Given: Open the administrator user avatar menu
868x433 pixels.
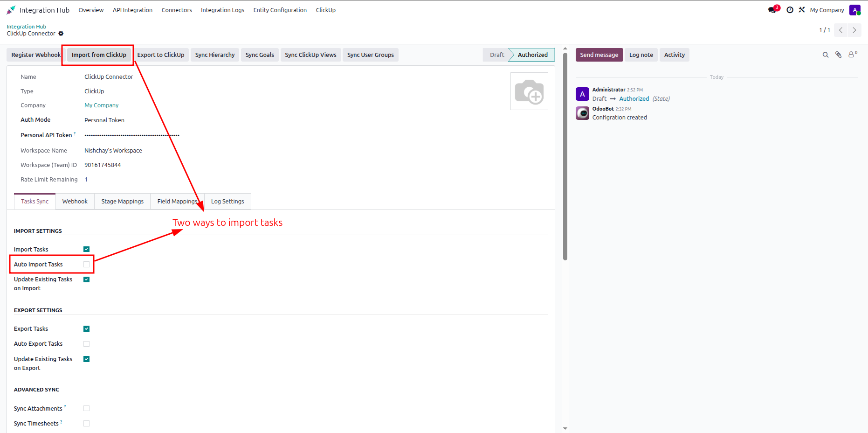Looking at the screenshot, I should [x=855, y=10].
